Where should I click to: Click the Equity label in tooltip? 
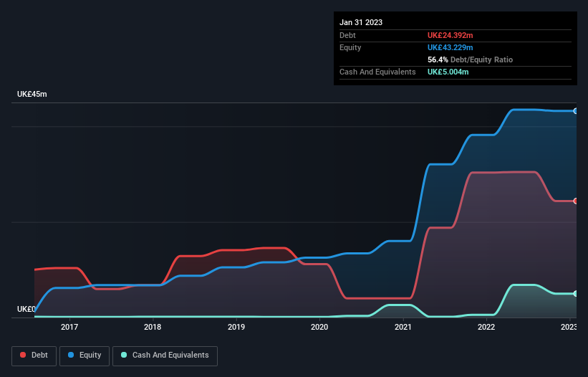(350, 47)
